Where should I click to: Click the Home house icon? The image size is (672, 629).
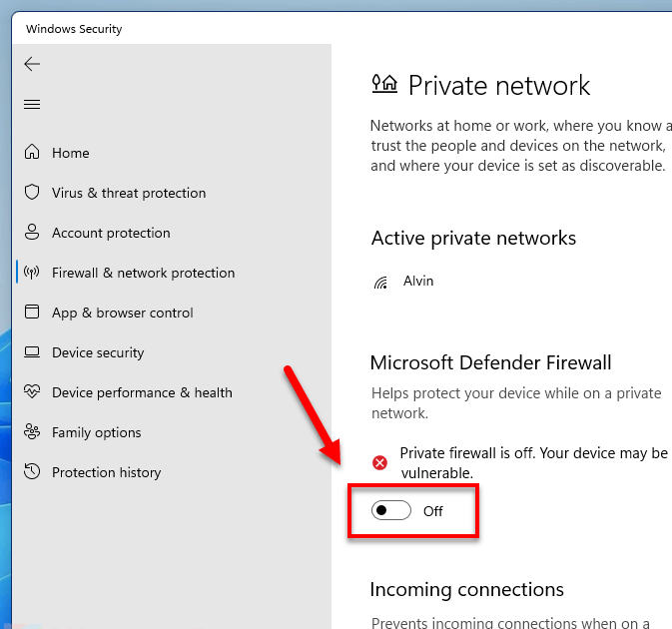click(x=32, y=153)
